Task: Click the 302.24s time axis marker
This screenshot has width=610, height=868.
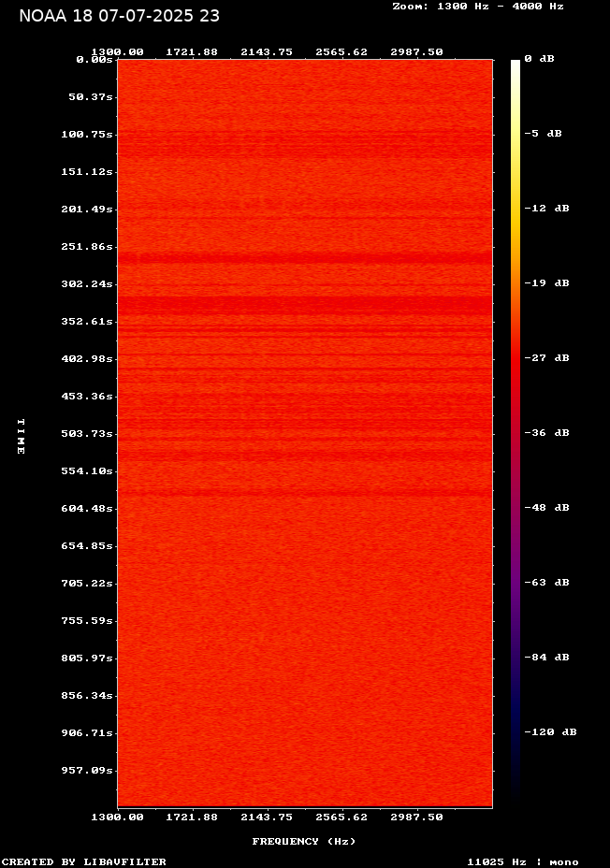Action: tap(87, 283)
